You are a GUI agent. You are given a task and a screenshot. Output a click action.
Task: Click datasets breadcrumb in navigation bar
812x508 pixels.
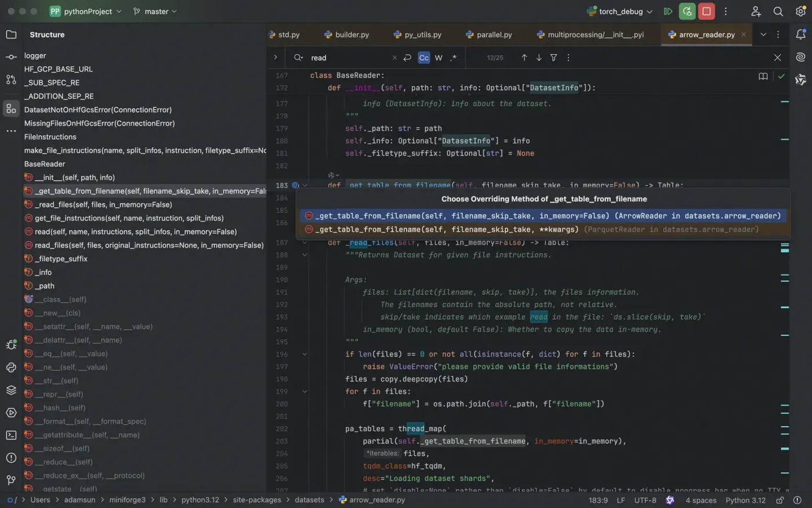coord(310,500)
